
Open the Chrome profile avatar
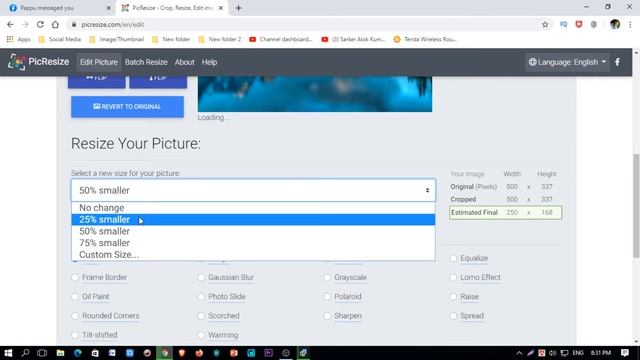pyautogui.click(x=615, y=24)
